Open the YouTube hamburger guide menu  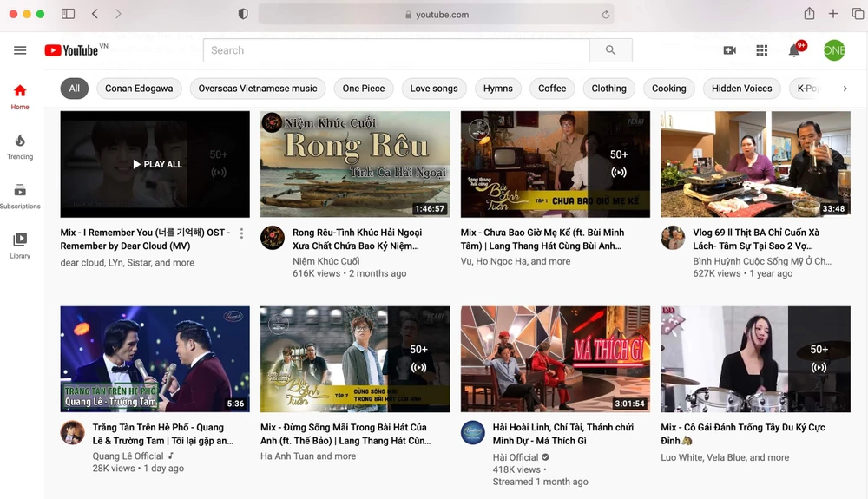click(x=20, y=50)
